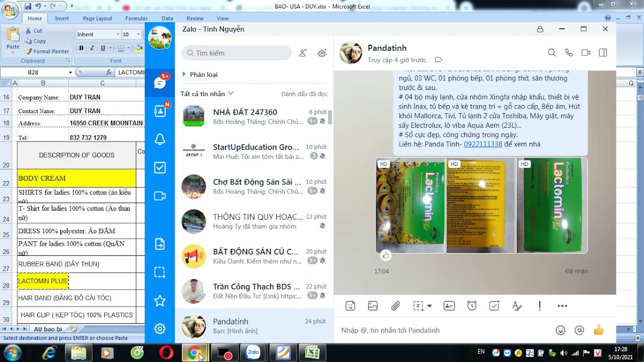This screenshot has width=644, height=362.
Task: Create a reminder with alarm clock icon
Action: click(x=472, y=306)
